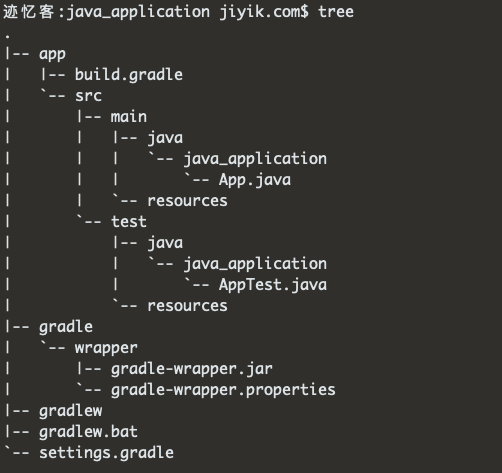Click the 'tree' command in the prompt
This screenshot has width=502, height=473.
(x=336, y=12)
